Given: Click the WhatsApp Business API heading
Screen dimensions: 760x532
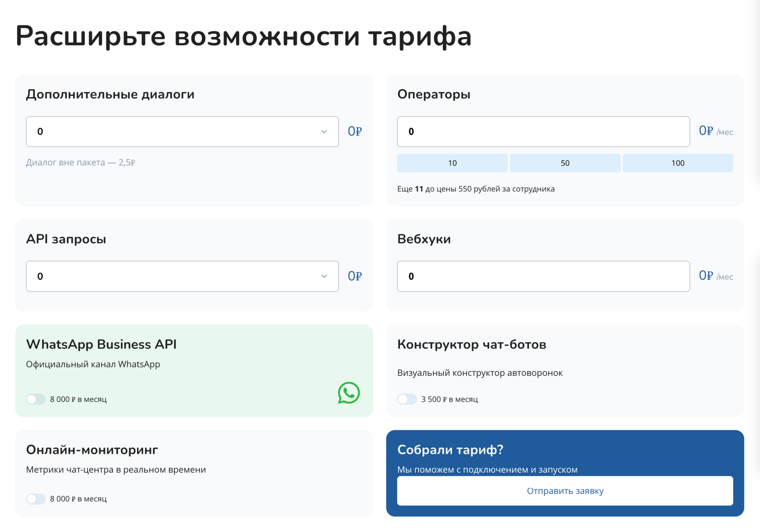Looking at the screenshot, I should [x=101, y=344].
